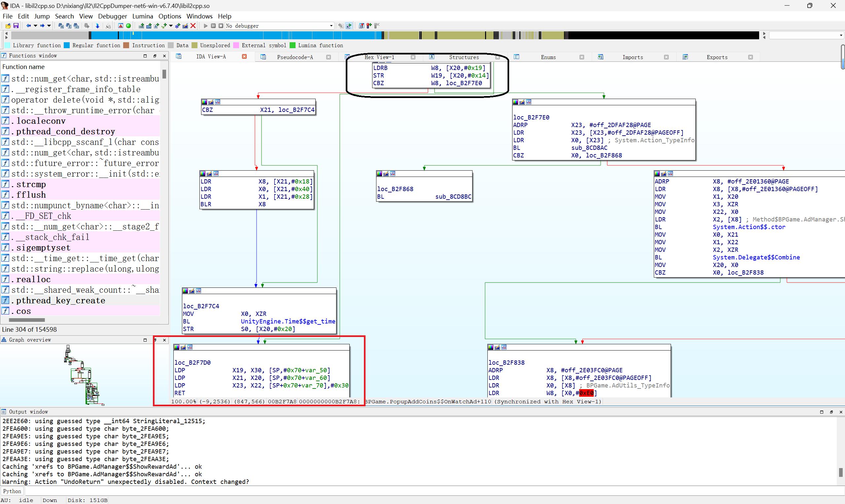Open the Lumina menu
The width and height of the screenshot is (845, 504).
coord(143,16)
